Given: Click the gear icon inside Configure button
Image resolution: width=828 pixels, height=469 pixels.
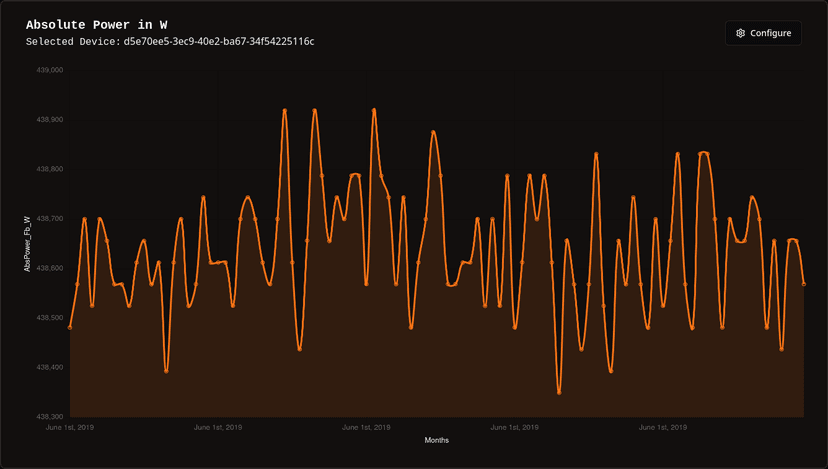Looking at the screenshot, I should (x=740, y=33).
